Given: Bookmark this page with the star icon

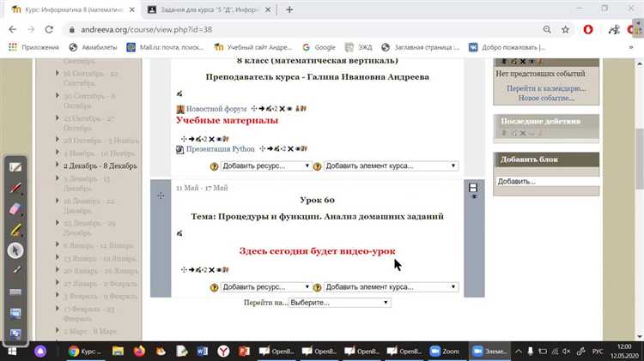Looking at the screenshot, I should click(x=565, y=29).
